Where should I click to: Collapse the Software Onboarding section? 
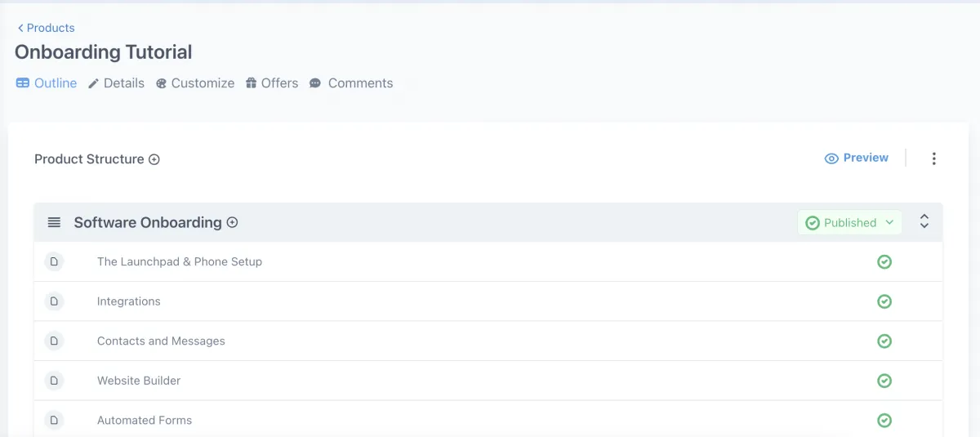coord(924,221)
